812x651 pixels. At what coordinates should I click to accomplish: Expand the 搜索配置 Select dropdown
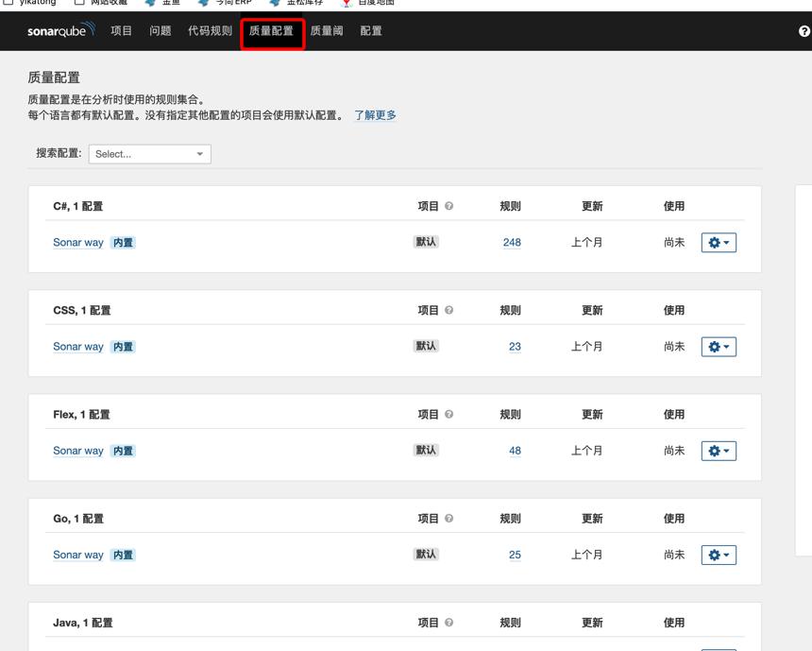click(x=150, y=154)
